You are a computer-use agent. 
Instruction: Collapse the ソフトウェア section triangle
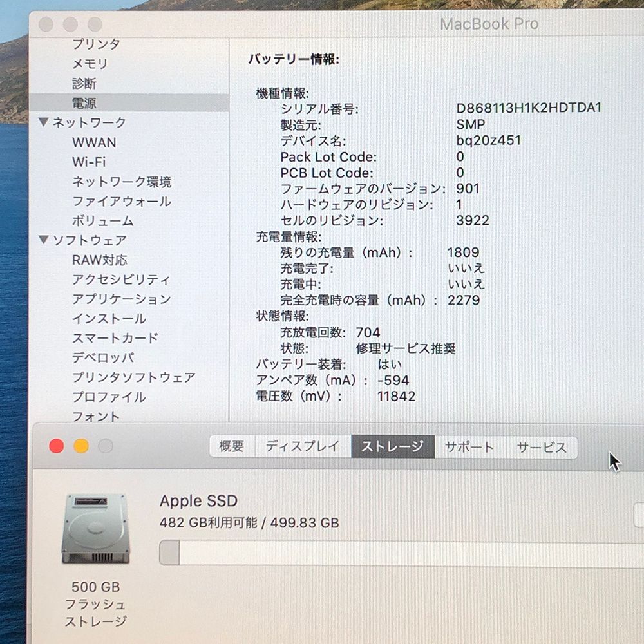coord(44,240)
